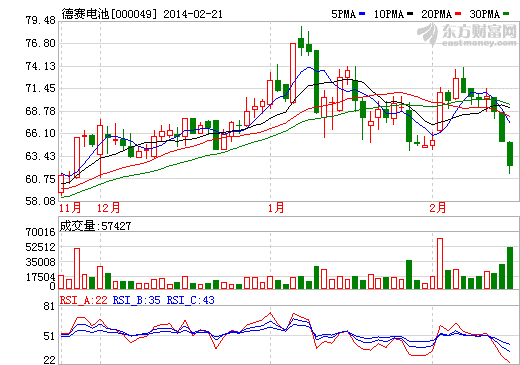Click the RSI_C:43 indicator label

pyautogui.click(x=191, y=300)
